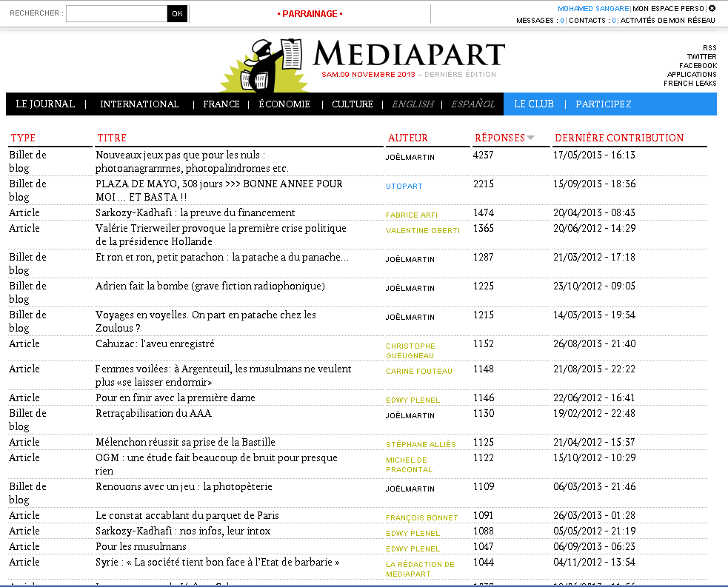Open Valérie Trierweiler crise politique article

(x=221, y=235)
